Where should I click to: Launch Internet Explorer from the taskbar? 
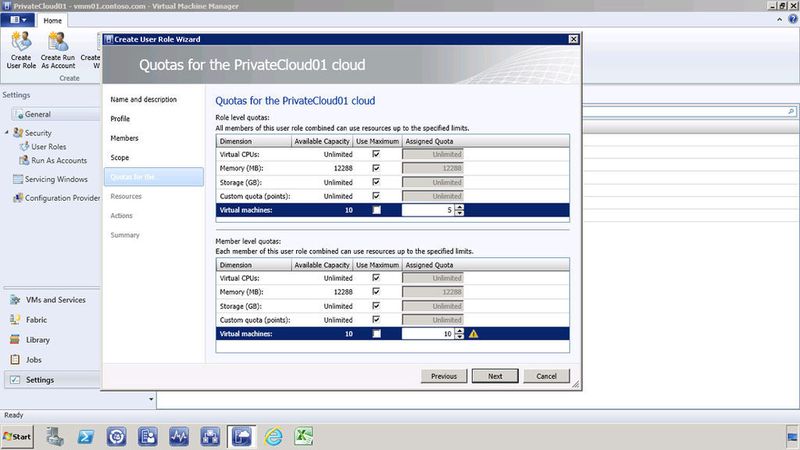tap(273, 437)
